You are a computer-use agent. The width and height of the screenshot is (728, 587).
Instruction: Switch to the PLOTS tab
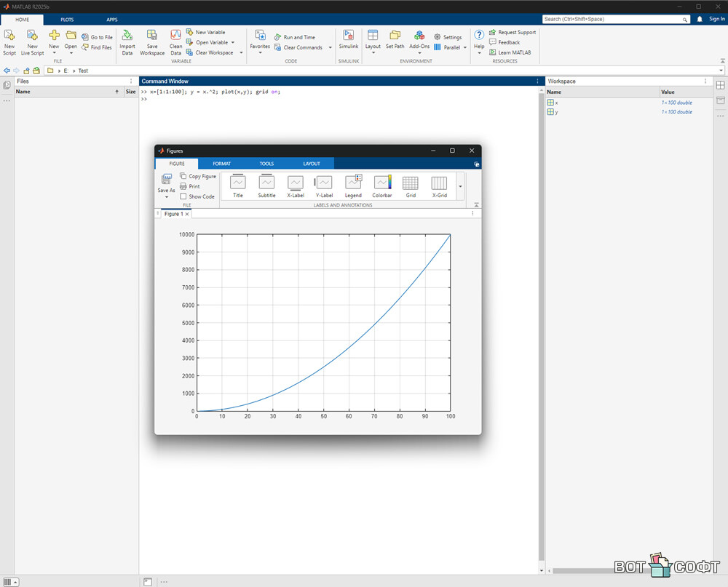click(67, 20)
